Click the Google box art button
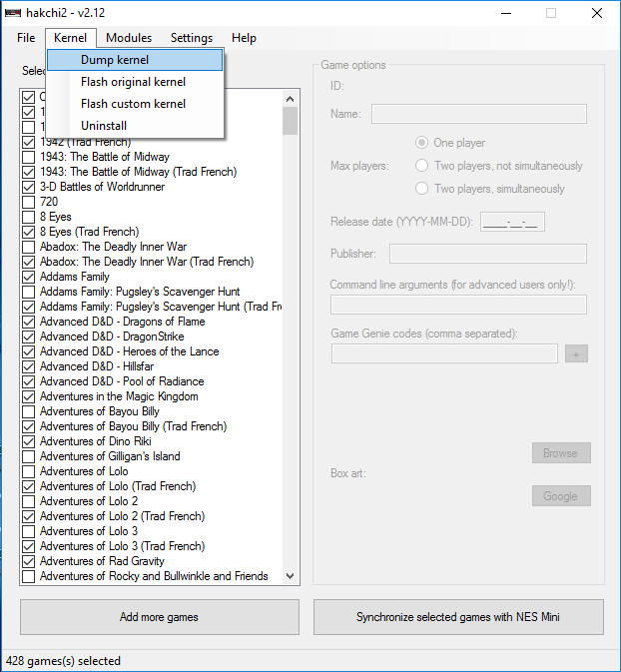 pyautogui.click(x=561, y=496)
